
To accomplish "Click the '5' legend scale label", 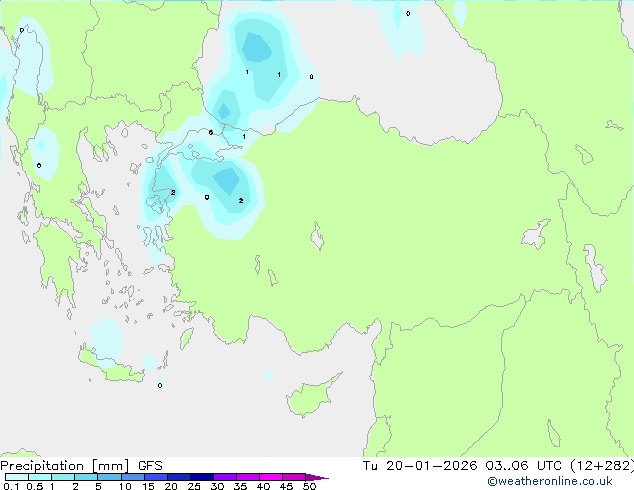I will (98, 486).
